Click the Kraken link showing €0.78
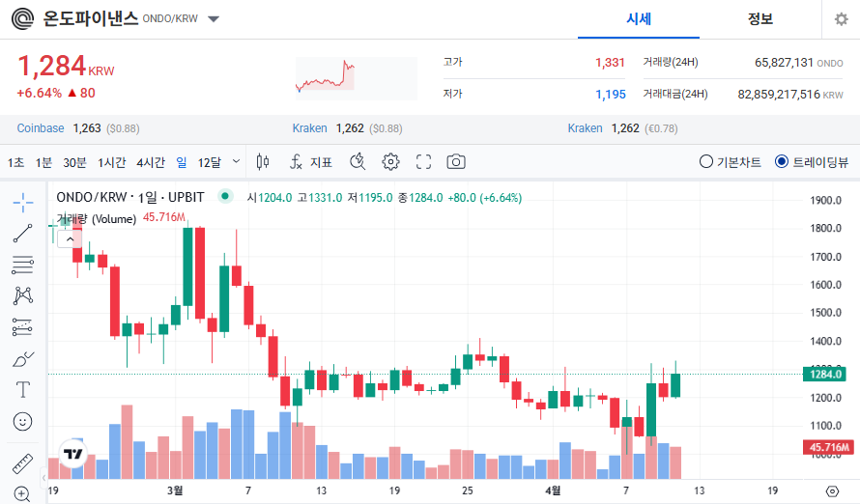Viewport: 860px width, 504px height. tap(585, 128)
